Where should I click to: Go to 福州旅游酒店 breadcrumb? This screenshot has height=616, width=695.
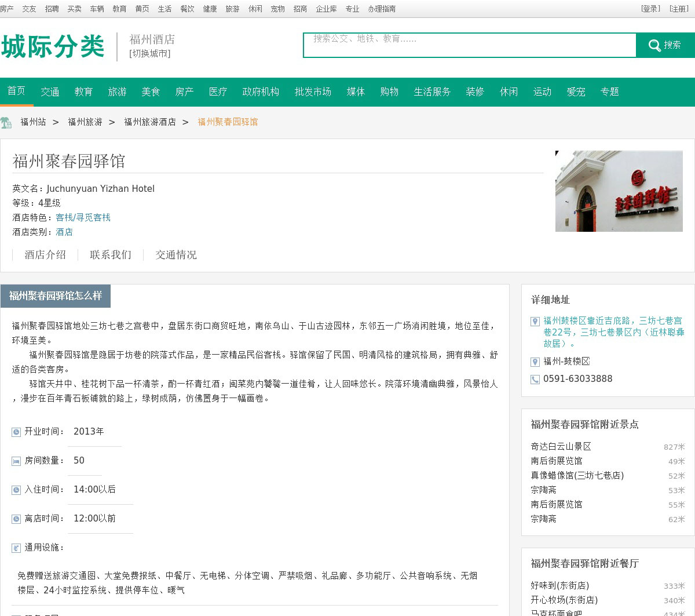pos(150,122)
